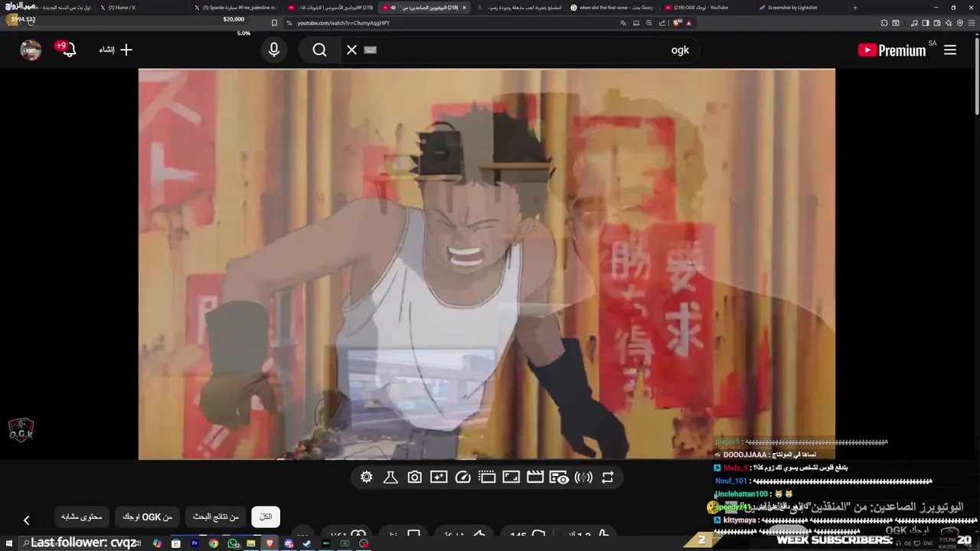This screenshot has width=980, height=551.
Task: Open the playback speed gauge icon
Action: [x=462, y=478]
